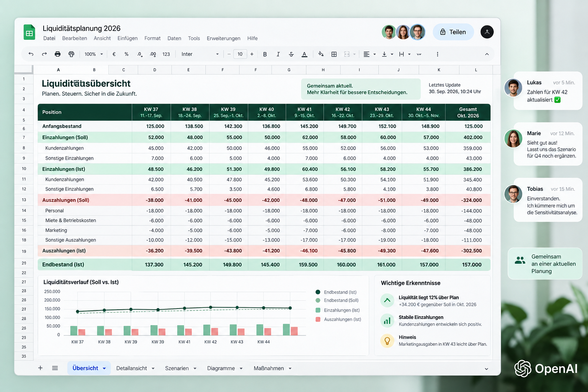Screen dimensions: 588x392
Task: Switch to the Szenarien sheet tab
Action: (x=177, y=368)
